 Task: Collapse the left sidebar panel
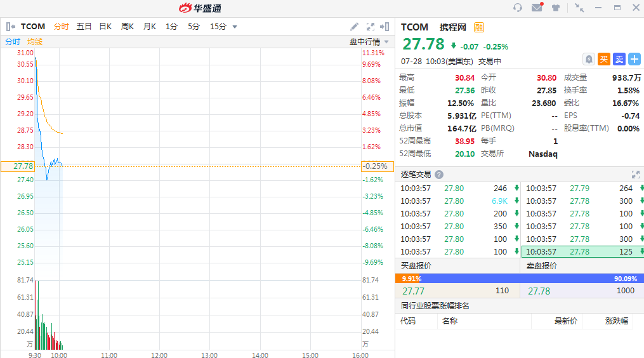10,27
